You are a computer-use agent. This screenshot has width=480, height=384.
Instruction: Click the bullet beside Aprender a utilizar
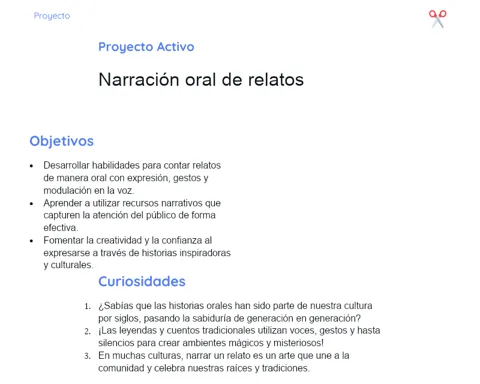(32, 203)
